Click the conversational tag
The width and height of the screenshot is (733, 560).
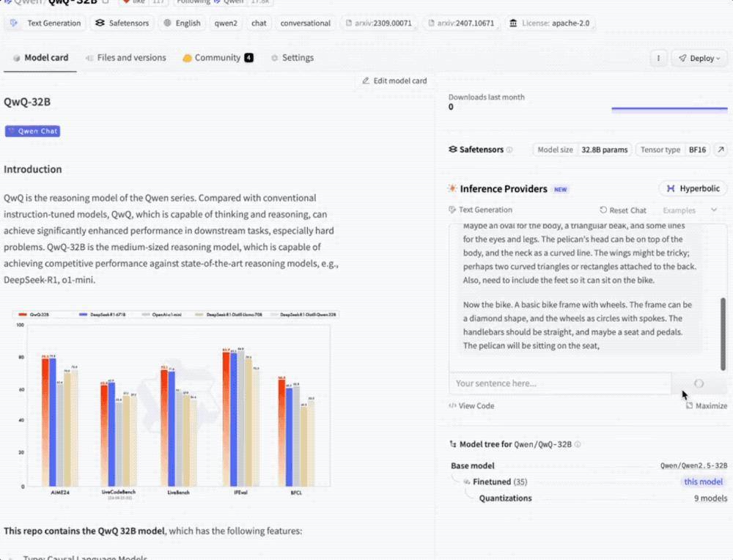pos(305,23)
